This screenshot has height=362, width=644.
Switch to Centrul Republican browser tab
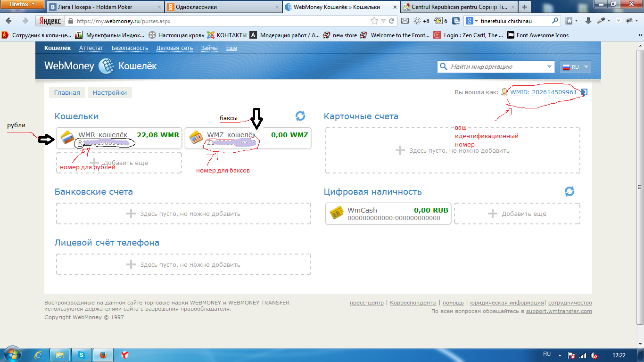click(x=458, y=7)
